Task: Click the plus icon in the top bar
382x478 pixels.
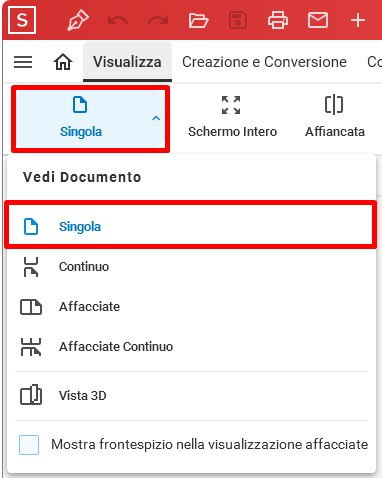Action: pos(358,20)
